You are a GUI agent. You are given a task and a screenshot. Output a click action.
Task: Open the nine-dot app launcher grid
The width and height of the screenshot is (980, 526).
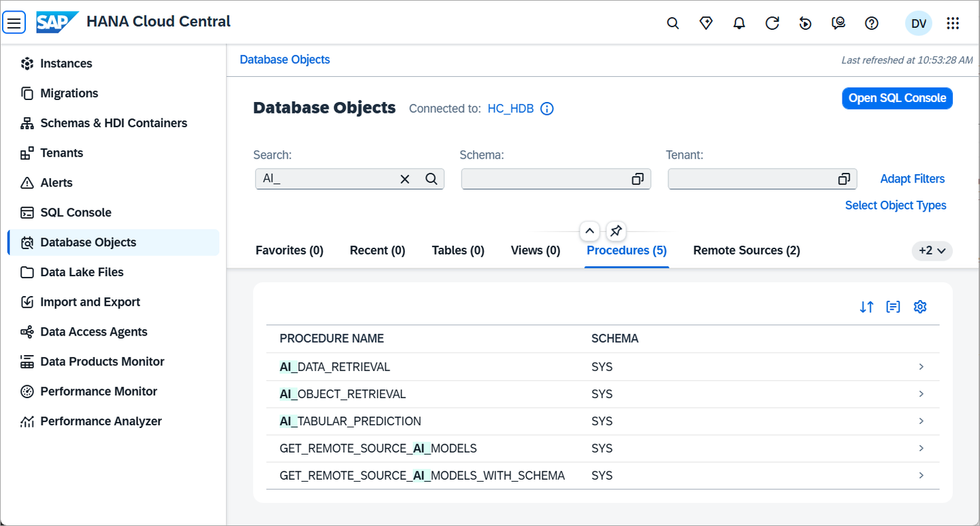(953, 23)
